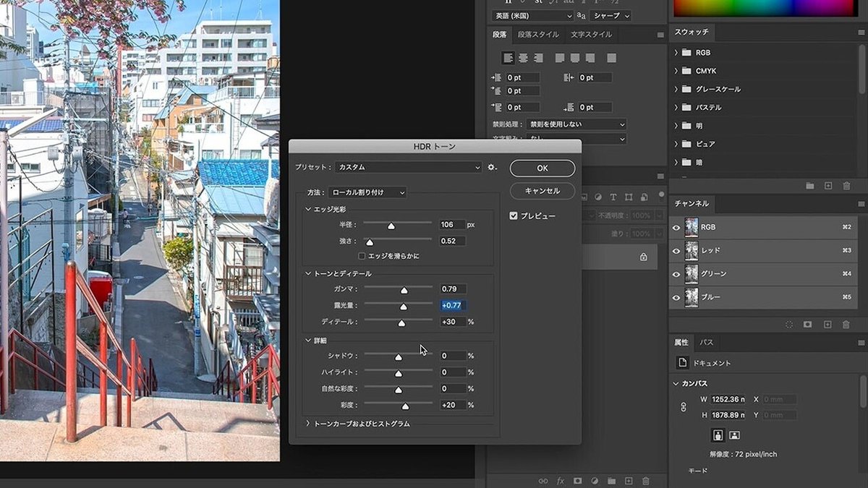Image resolution: width=868 pixels, height=488 pixels.
Task: Uncheck the プレビュー checkbox
Action: tap(514, 215)
